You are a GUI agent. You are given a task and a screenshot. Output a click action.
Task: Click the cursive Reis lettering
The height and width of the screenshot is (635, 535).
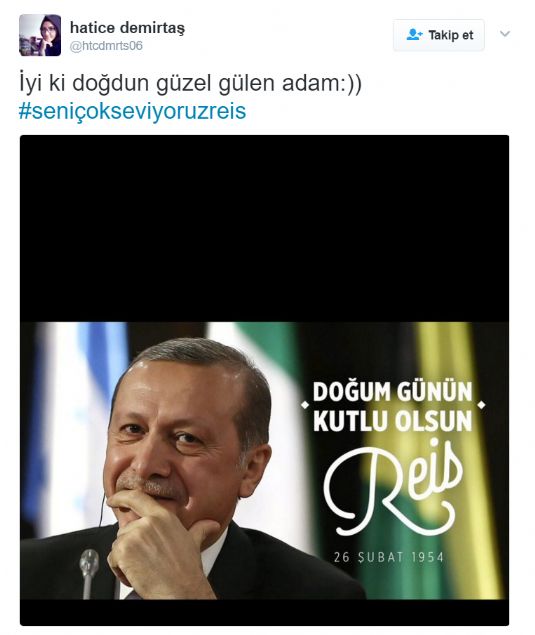tap(393, 486)
